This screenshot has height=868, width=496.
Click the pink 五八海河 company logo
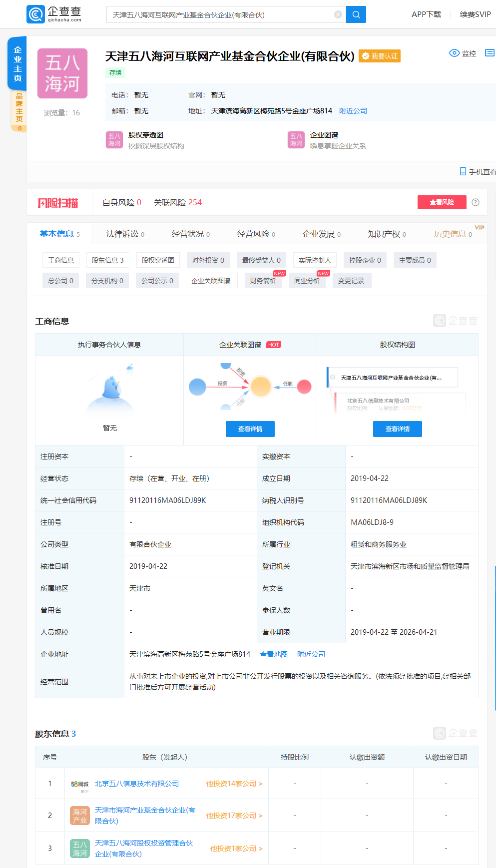(x=62, y=73)
